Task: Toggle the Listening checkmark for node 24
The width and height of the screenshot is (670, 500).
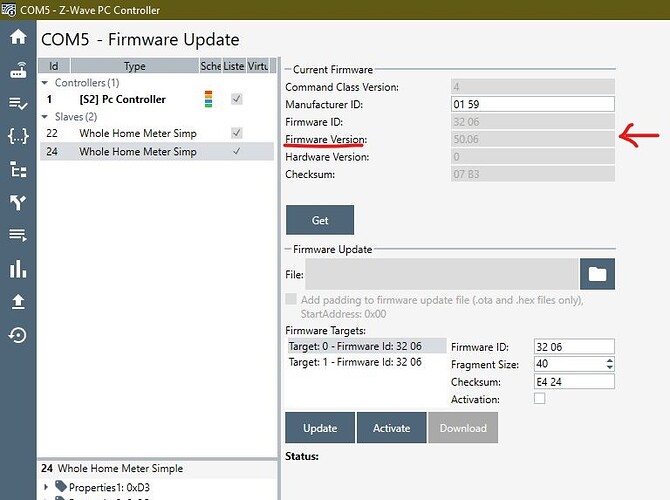Action: (x=236, y=151)
